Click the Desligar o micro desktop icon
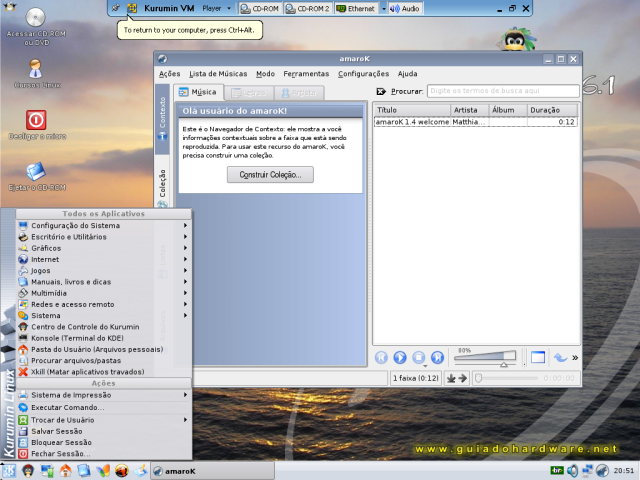 37,124
